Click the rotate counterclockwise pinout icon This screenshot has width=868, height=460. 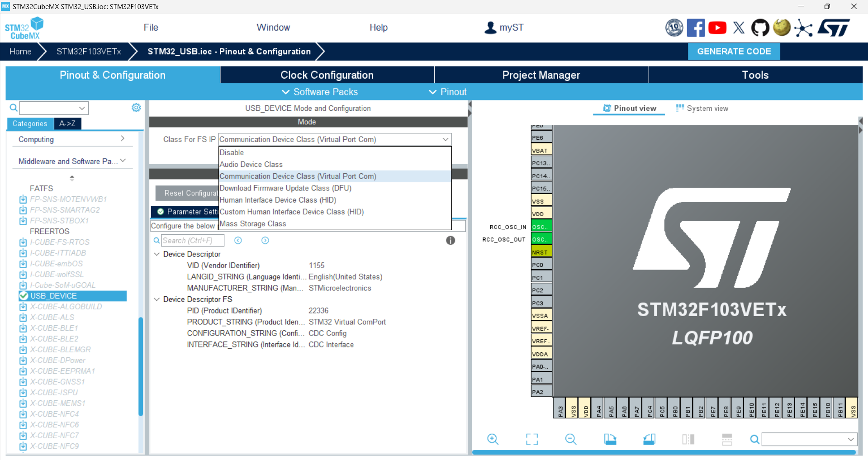point(649,439)
